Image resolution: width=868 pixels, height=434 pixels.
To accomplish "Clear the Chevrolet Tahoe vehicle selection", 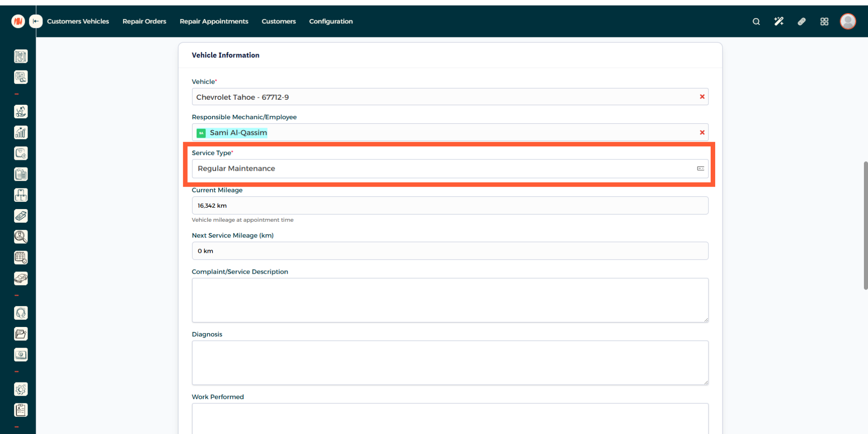I will point(702,97).
